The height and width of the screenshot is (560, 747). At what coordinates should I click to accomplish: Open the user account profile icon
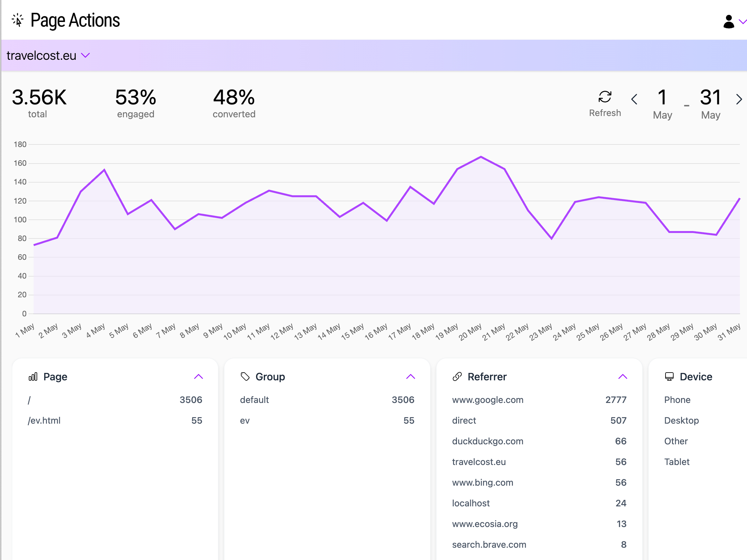pyautogui.click(x=729, y=22)
